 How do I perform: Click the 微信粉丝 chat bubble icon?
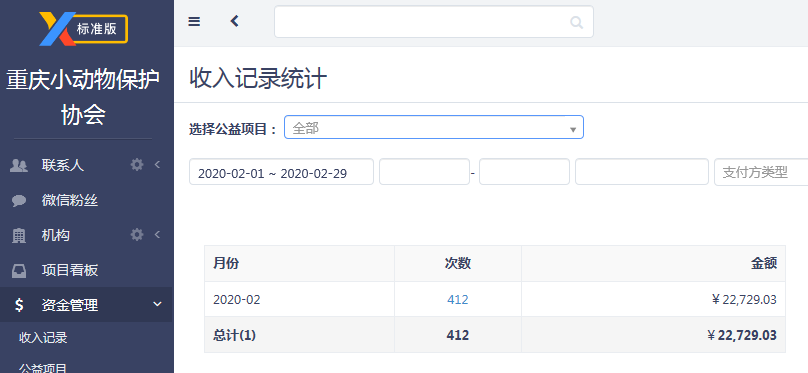[x=19, y=201]
